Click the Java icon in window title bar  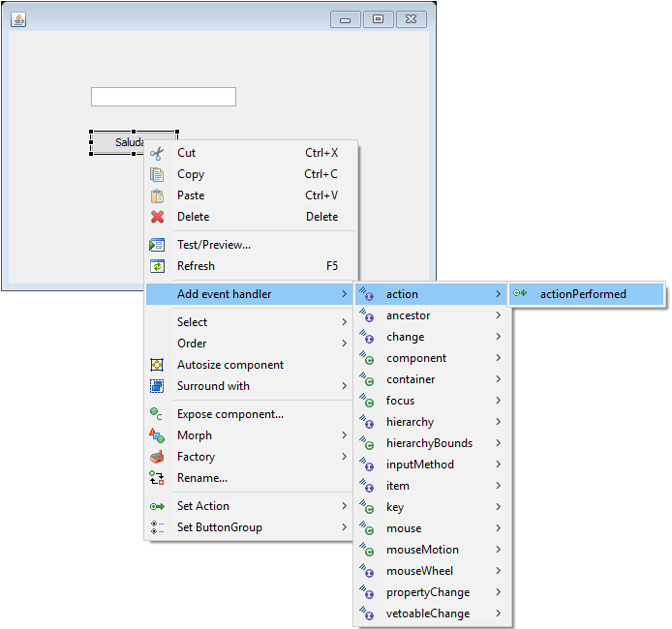(19, 19)
